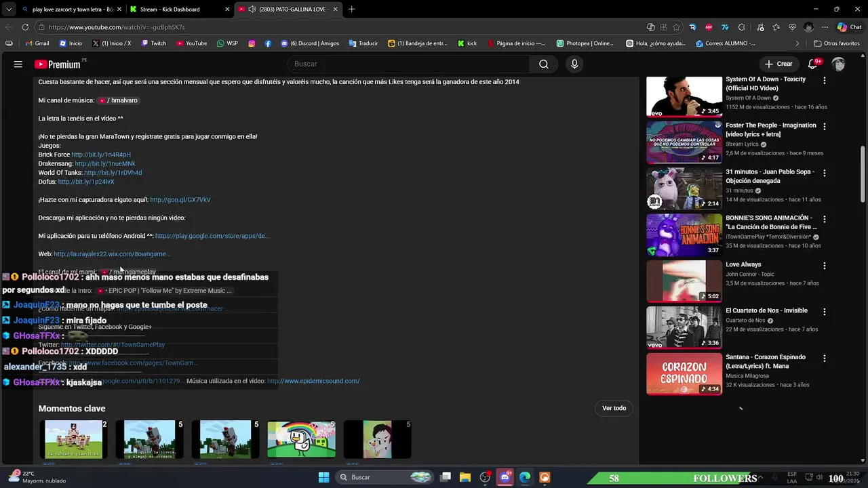The image size is (868, 488).
Task: Open File Explorer from taskbar
Action: [x=465, y=477]
